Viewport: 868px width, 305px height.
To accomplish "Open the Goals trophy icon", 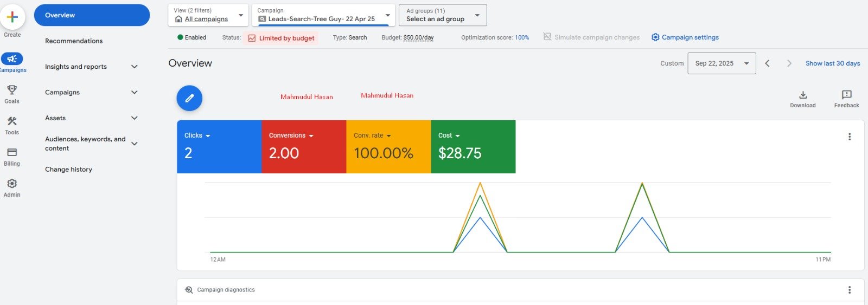I will (12, 89).
